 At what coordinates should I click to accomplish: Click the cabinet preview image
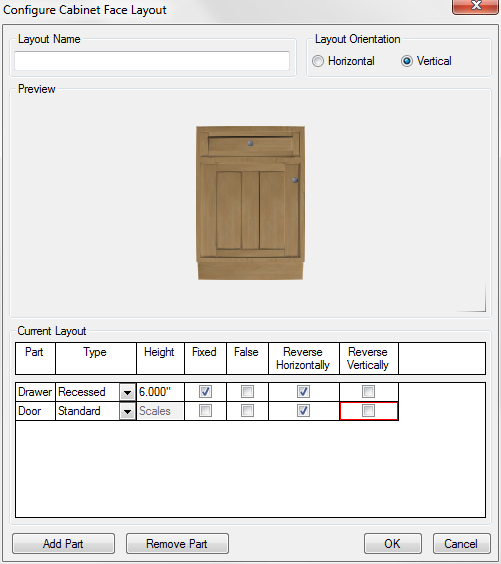tap(250, 203)
